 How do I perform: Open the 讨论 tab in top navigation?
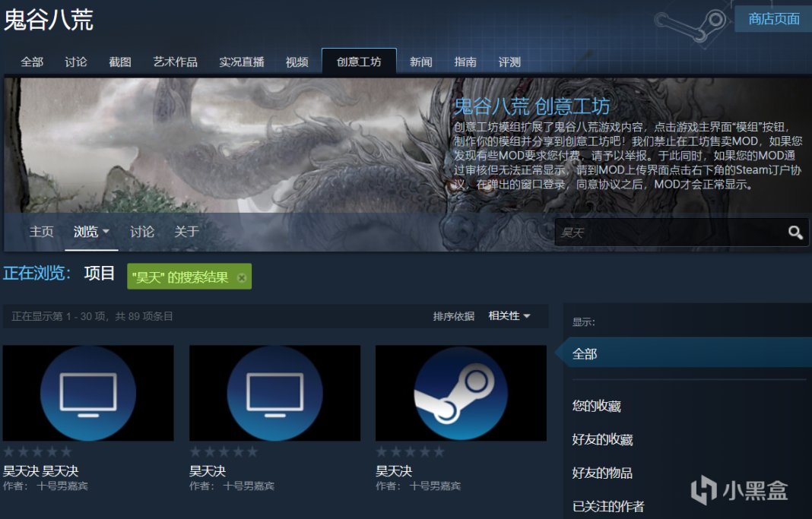[75, 62]
